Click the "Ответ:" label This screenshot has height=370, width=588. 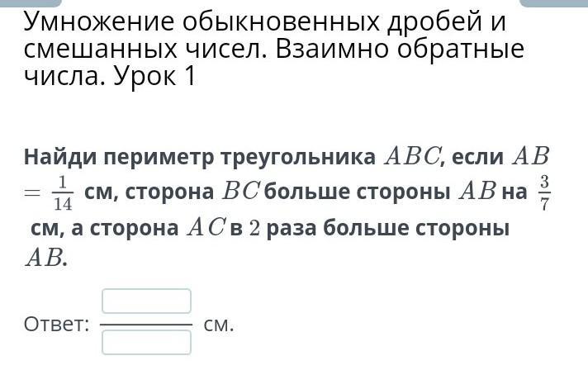(56, 324)
